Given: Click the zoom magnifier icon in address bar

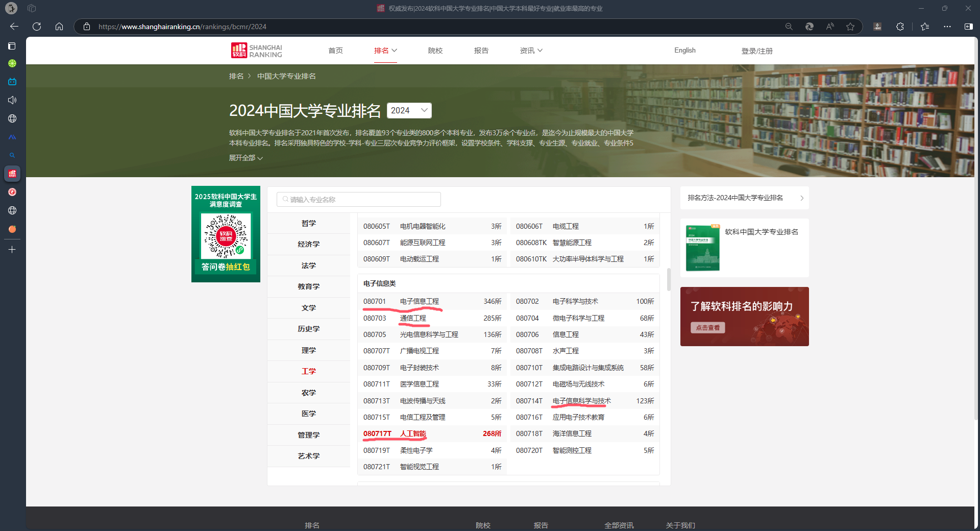Looking at the screenshot, I should tap(789, 27).
